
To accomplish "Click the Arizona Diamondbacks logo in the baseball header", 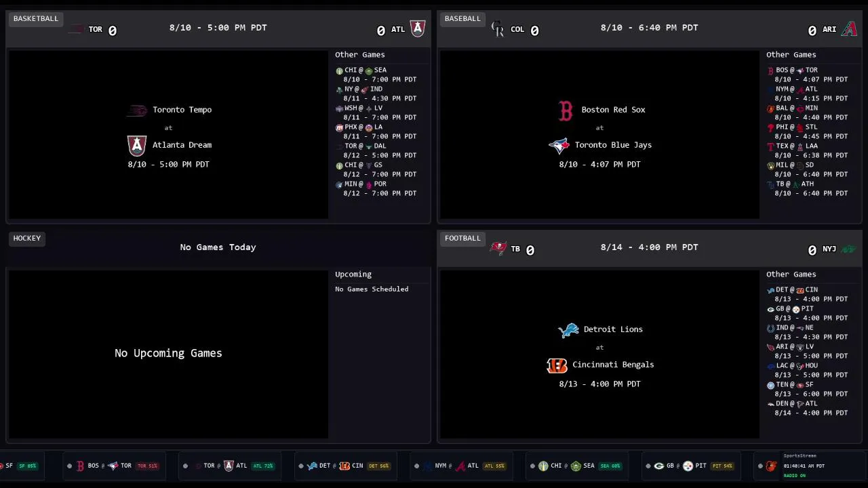I will (x=849, y=29).
